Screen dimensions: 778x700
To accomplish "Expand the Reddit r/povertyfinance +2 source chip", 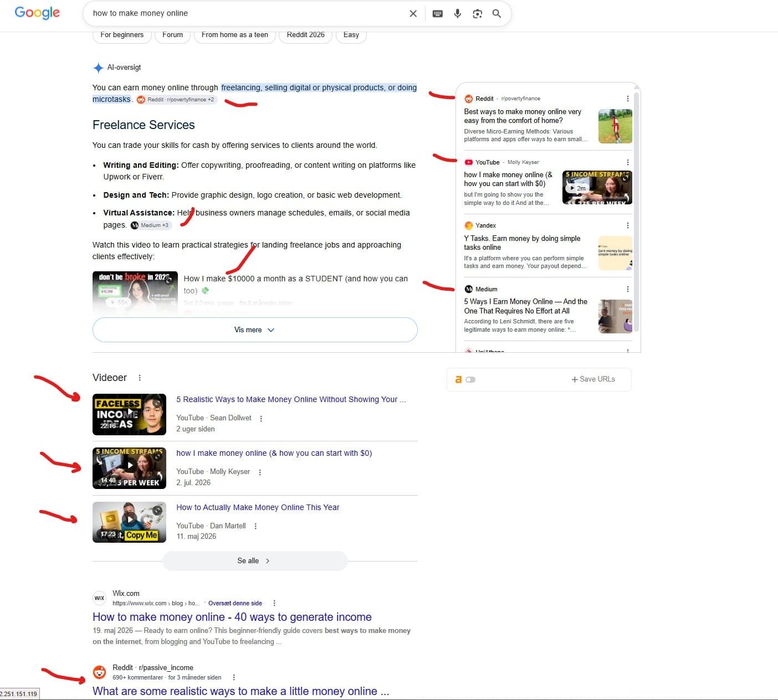I will pos(176,100).
